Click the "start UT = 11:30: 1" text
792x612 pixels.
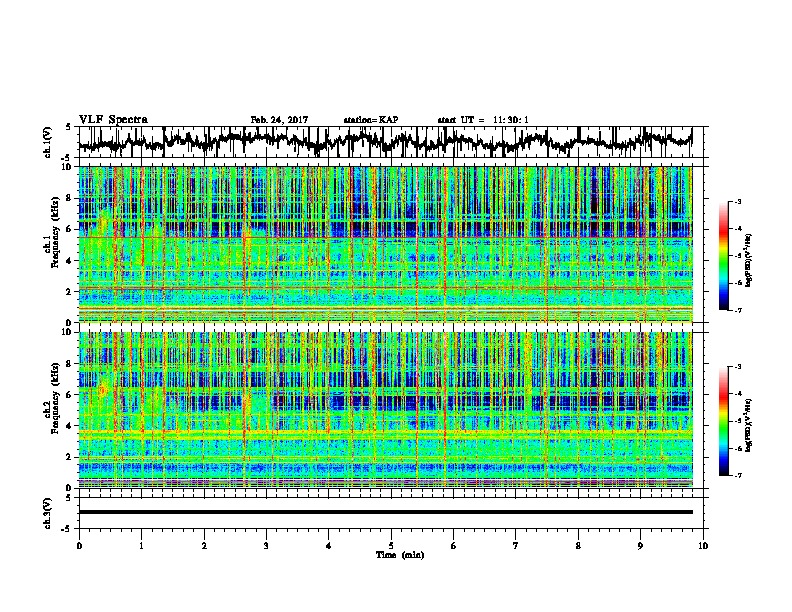pos(483,120)
